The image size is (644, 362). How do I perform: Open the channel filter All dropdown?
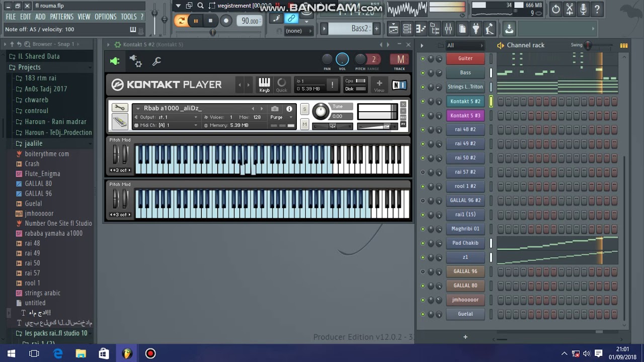pos(465,45)
